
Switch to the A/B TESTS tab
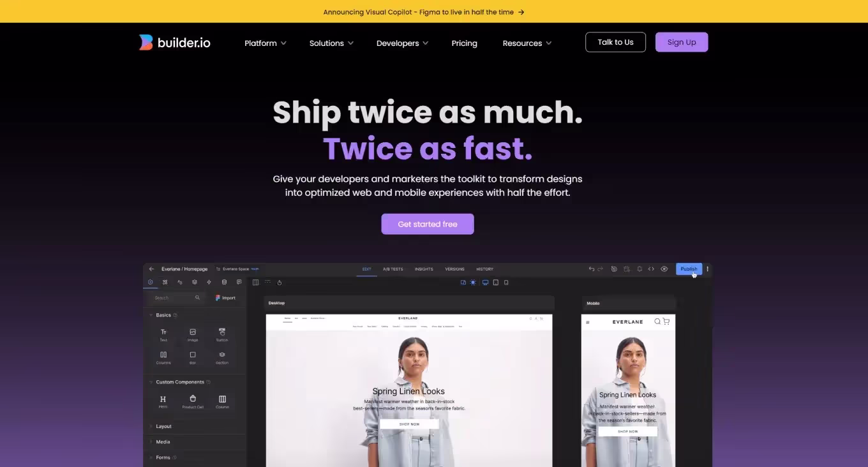(x=393, y=269)
